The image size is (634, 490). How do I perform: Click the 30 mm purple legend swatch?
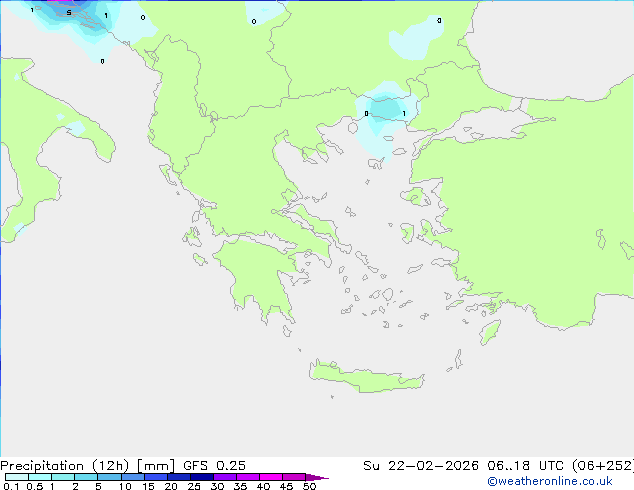coord(225,477)
